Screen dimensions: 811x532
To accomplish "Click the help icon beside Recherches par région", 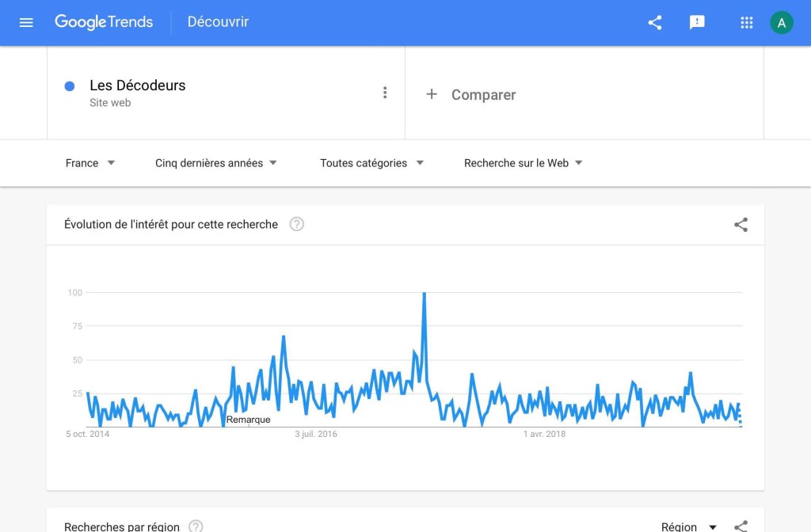I will (x=196, y=526).
